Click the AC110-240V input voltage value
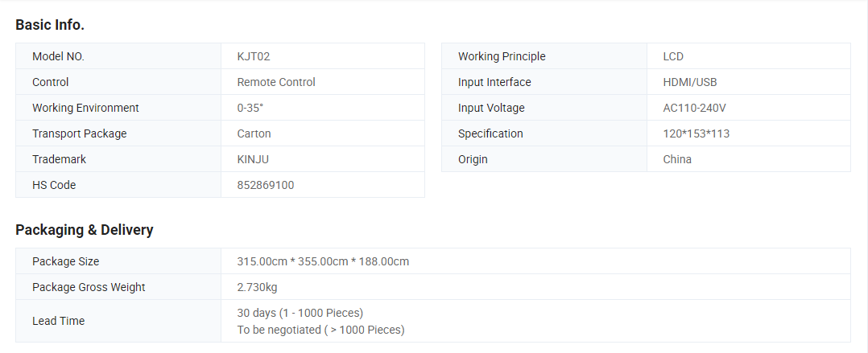 click(695, 108)
